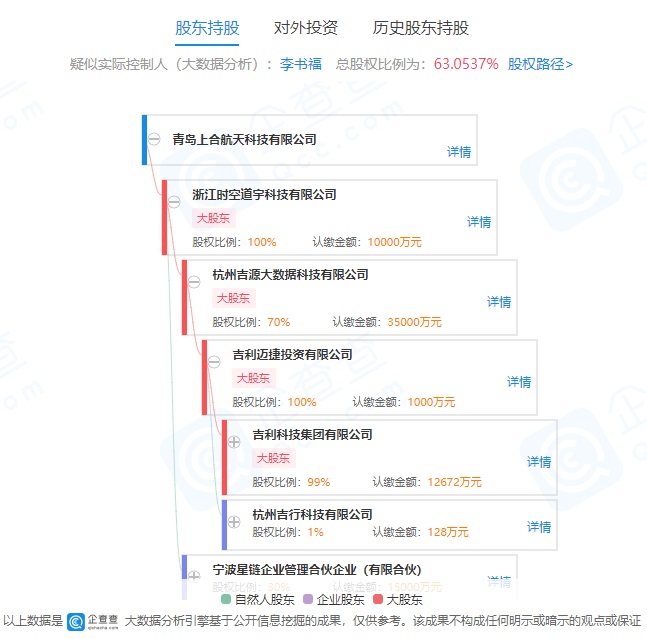Switch to the 股东持股 tab
647x639 pixels.
[x=207, y=28]
